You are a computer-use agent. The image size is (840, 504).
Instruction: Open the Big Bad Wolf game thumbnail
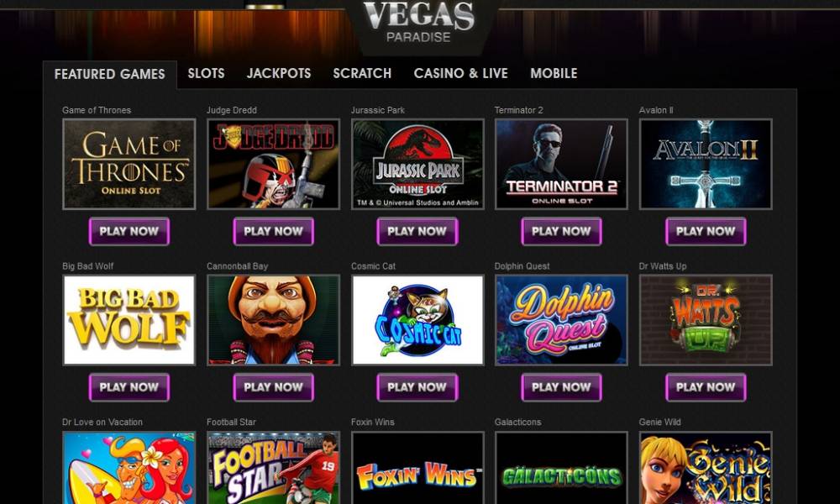pos(129,320)
